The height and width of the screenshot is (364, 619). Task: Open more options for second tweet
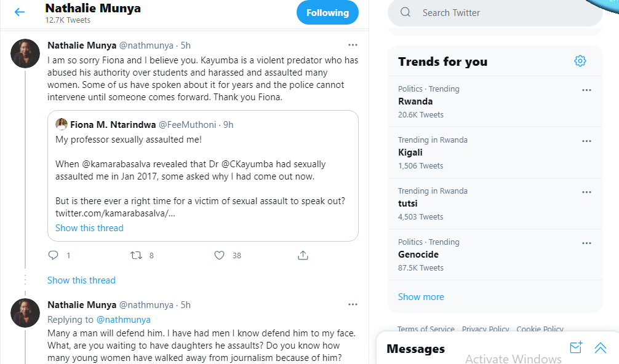pyautogui.click(x=353, y=304)
